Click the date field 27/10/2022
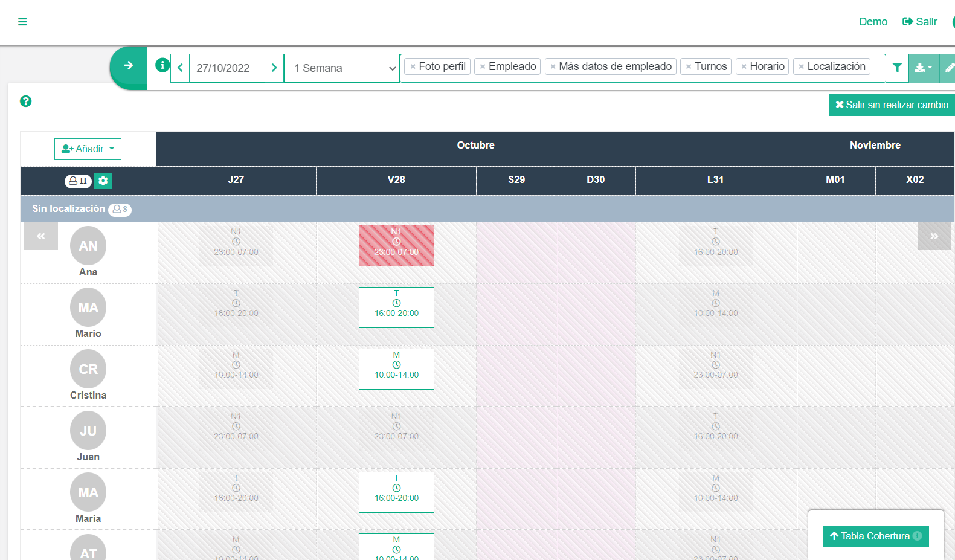Viewport: 955px width, 560px height. tap(227, 68)
